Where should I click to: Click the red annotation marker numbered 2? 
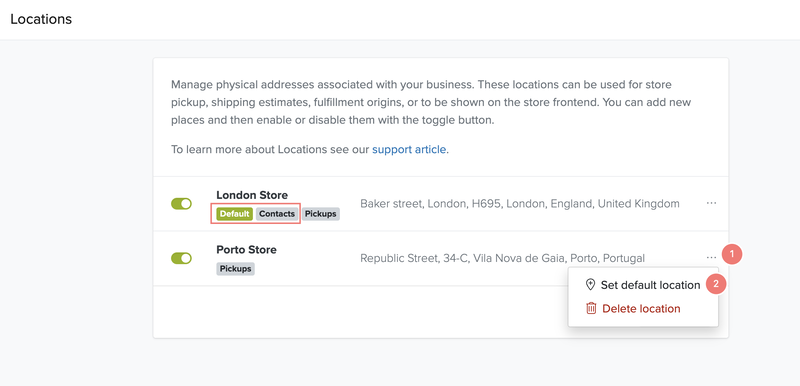(716, 285)
